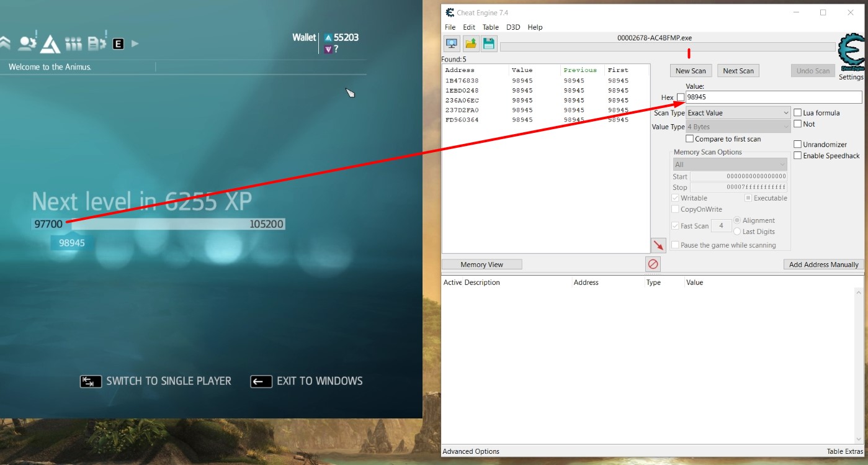Click the Next Scan button

738,71
